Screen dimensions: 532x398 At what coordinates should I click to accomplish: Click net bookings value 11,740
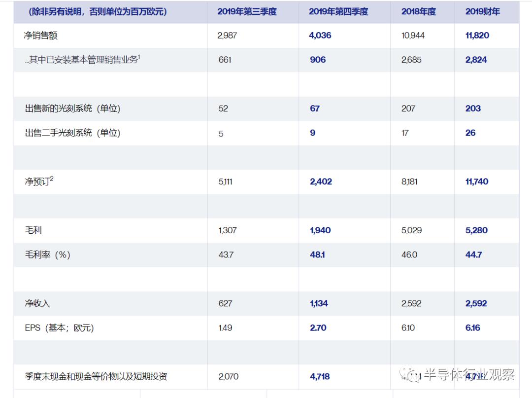[477, 181]
